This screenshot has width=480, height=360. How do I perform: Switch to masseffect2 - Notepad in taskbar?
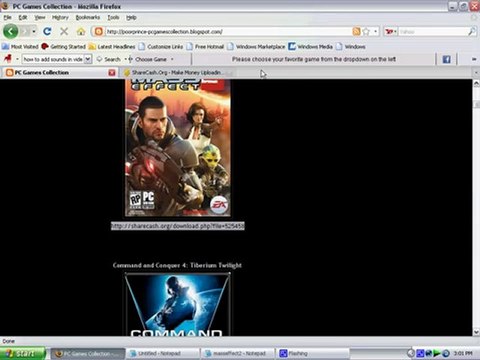click(x=238, y=353)
